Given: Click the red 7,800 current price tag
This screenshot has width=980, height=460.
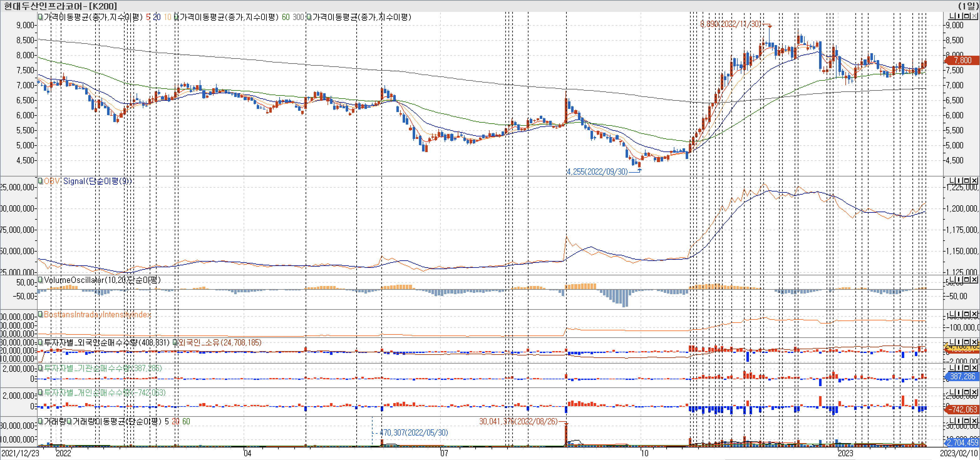Looking at the screenshot, I should point(962,60).
